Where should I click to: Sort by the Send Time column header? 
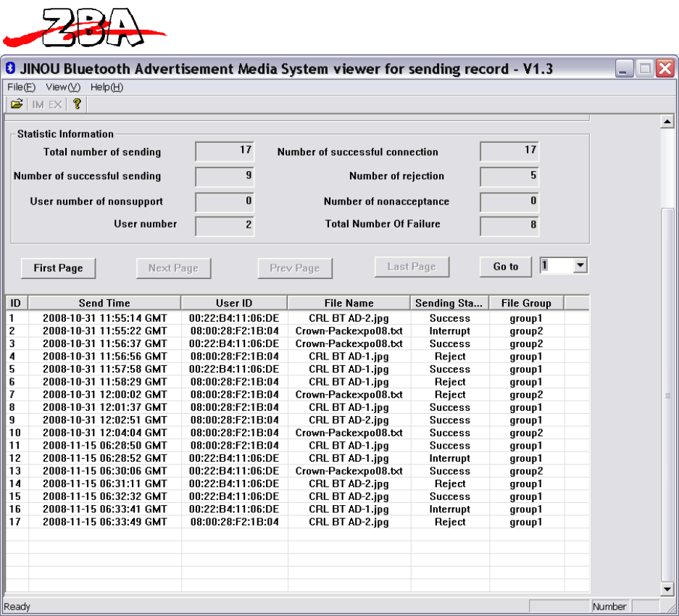tap(104, 303)
